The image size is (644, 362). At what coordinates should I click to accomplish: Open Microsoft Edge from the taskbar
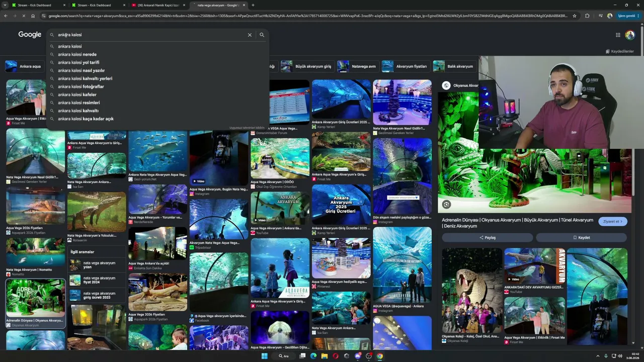click(x=313, y=356)
